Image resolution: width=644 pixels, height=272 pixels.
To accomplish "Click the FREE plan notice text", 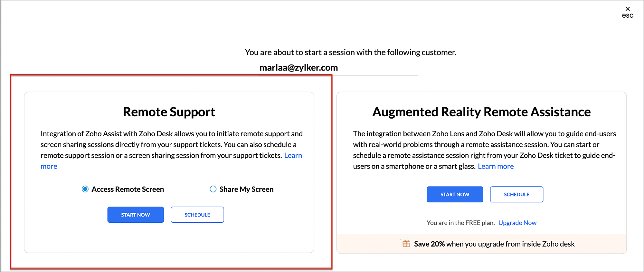I will pos(460,223).
